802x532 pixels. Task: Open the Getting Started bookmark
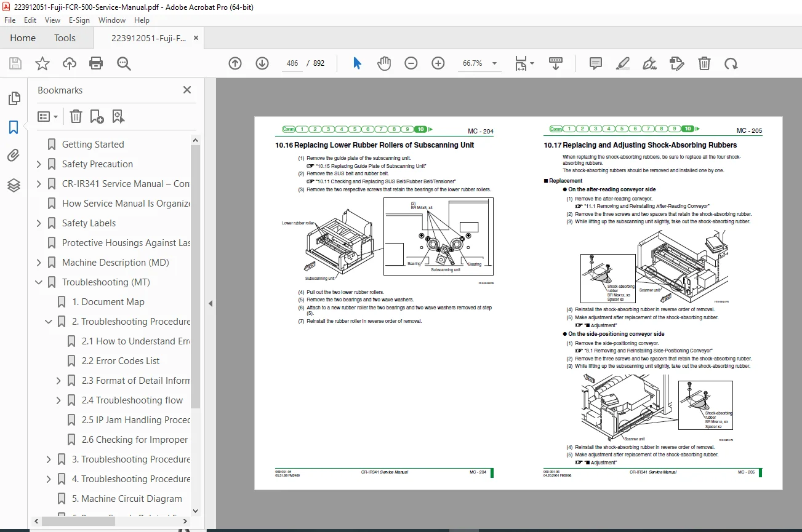(93, 145)
